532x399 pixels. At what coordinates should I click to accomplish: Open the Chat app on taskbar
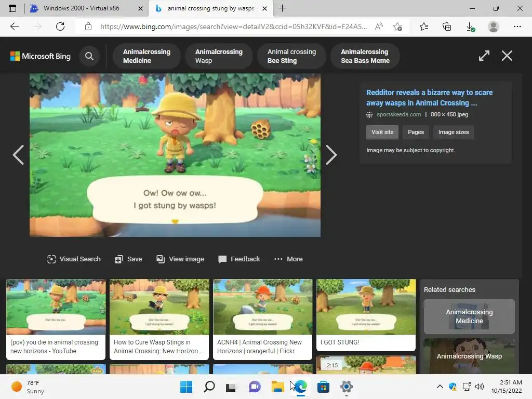pyautogui.click(x=255, y=387)
